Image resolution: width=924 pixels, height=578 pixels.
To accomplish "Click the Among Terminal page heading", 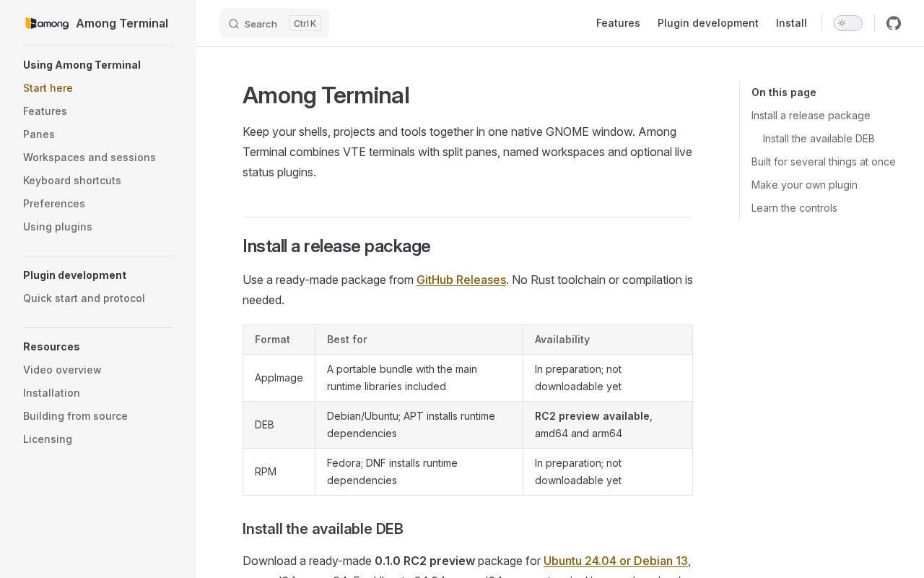I will pyautogui.click(x=326, y=95).
